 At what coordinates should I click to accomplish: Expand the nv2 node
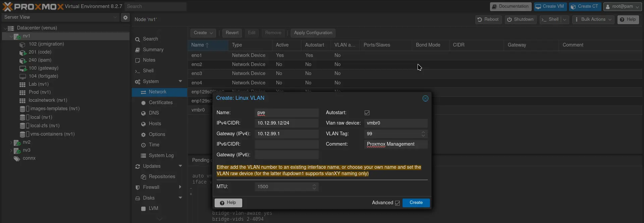point(11,142)
